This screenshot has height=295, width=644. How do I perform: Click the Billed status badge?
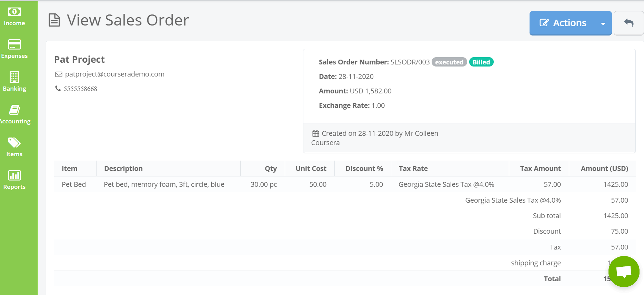coord(481,62)
